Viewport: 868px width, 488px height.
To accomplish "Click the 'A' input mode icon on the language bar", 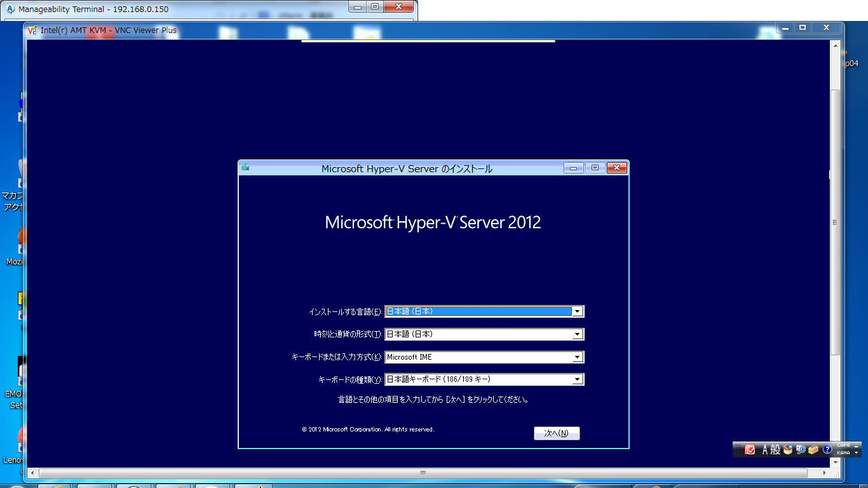I will [765, 449].
